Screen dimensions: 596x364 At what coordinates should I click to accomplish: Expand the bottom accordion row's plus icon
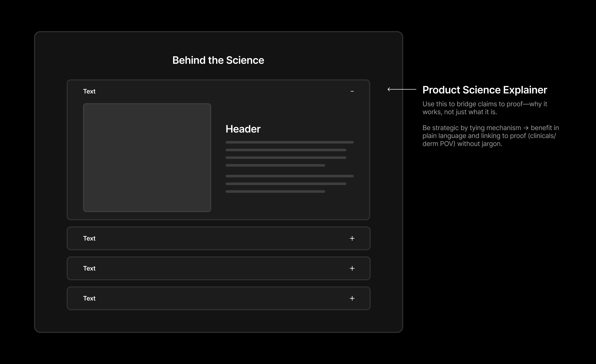(x=352, y=299)
